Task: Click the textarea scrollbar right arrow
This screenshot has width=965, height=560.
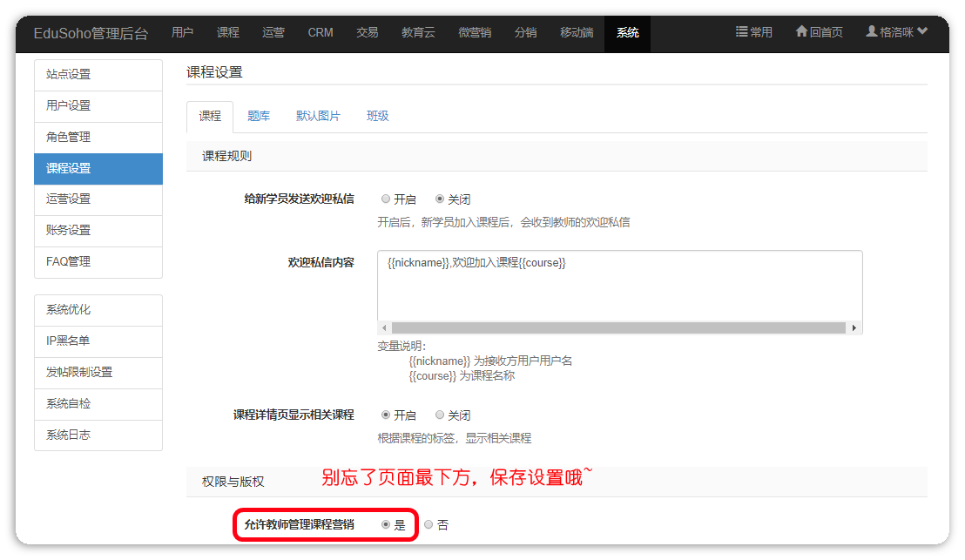Action: 854,328
